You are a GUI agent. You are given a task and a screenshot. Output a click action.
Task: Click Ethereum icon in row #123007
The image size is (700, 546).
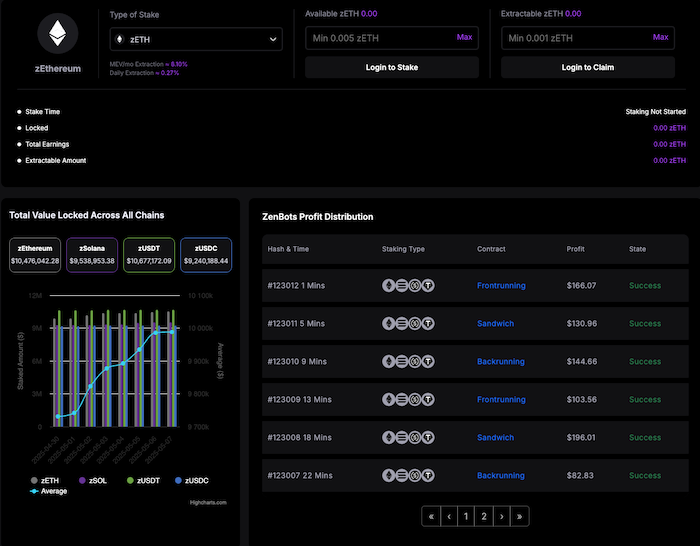388,475
